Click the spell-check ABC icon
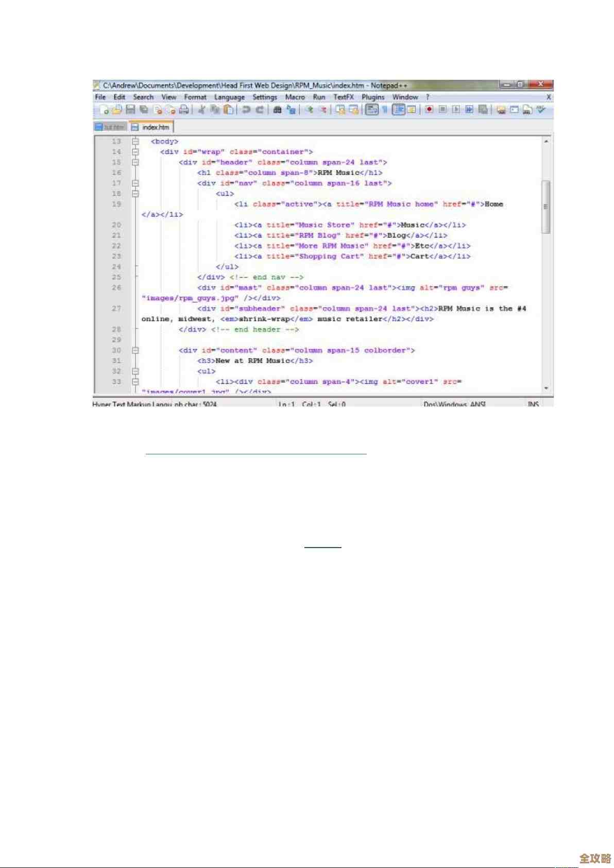 pos(541,110)
